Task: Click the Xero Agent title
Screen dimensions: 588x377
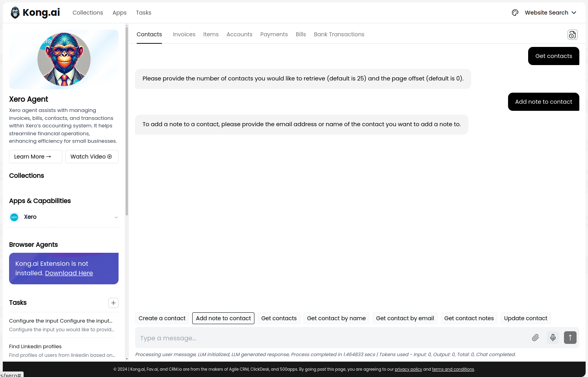Action: click(x=28, y=99)
